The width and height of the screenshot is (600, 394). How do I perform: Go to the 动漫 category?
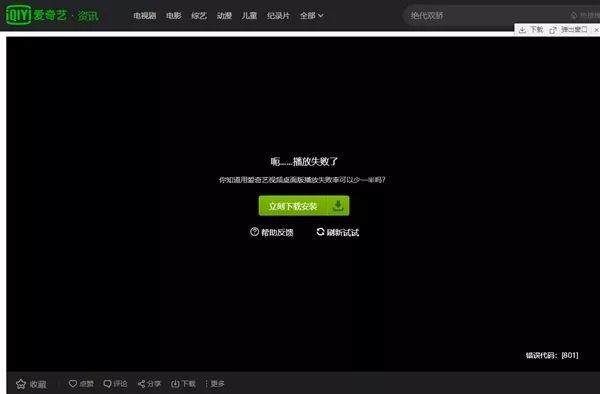pos(224,16)
